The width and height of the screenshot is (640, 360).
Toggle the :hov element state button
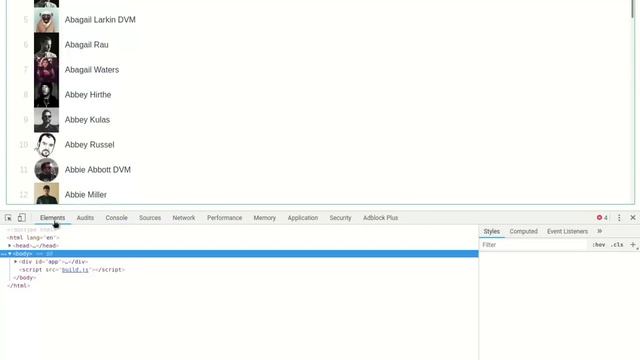click(x=599, y=245)
